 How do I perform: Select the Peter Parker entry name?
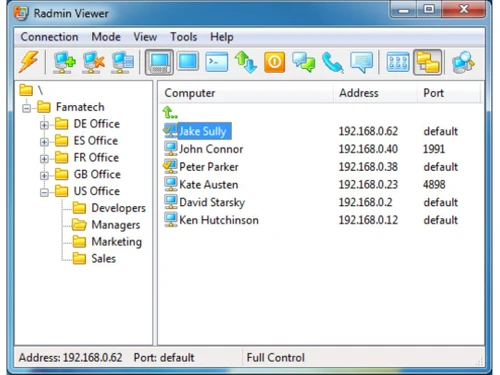click(209, 167)
